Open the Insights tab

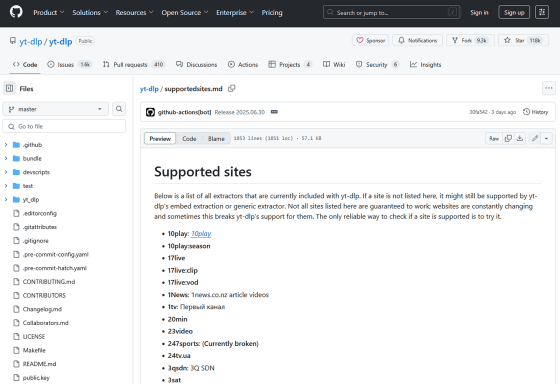pyautogui.click(x=425, y=65)
